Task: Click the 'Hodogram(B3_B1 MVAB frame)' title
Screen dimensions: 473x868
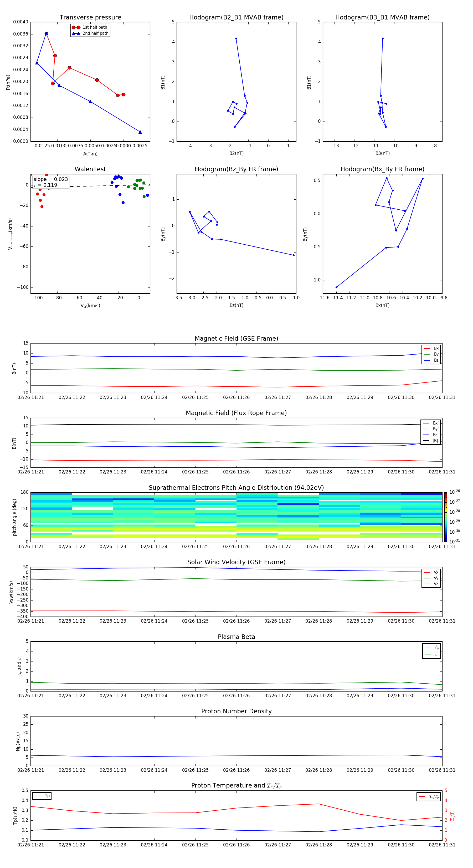Action: [x=382, y=18]
